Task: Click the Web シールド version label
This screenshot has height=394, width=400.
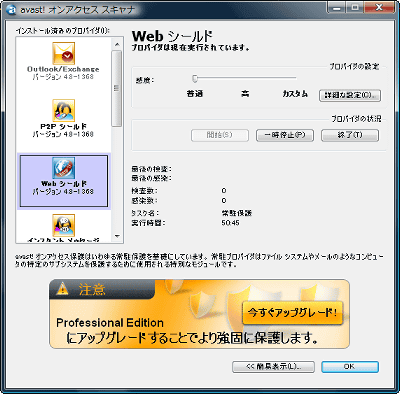Action: [63, 192]
